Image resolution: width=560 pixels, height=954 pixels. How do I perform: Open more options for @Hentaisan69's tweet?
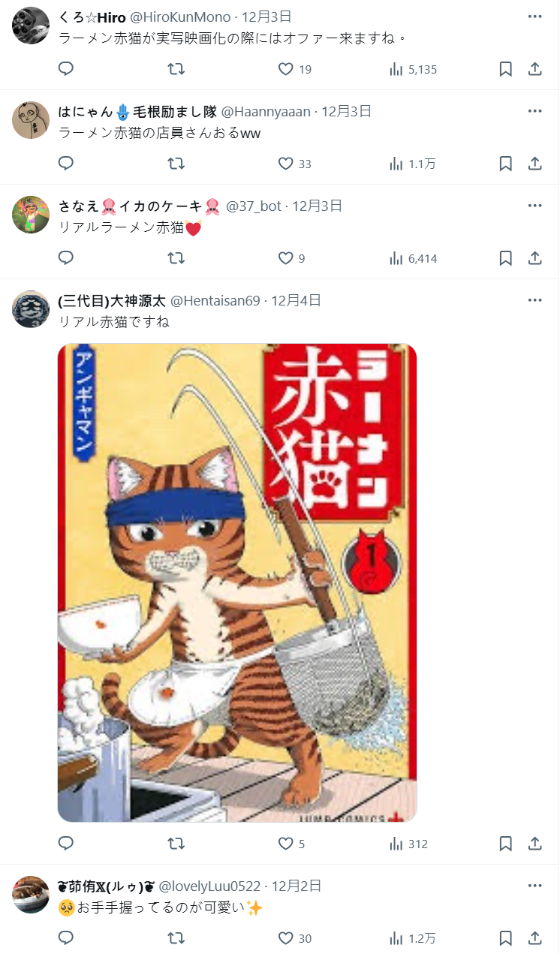(x=534, y=300)
